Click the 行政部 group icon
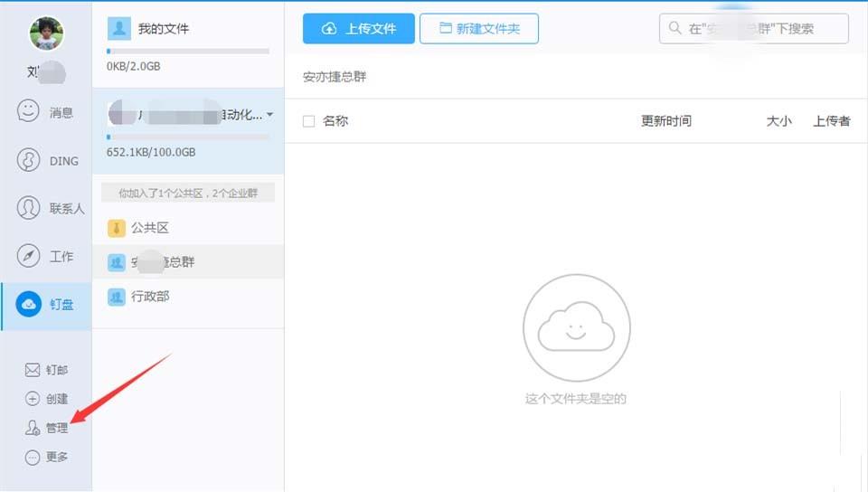 (x=117, y=298)
